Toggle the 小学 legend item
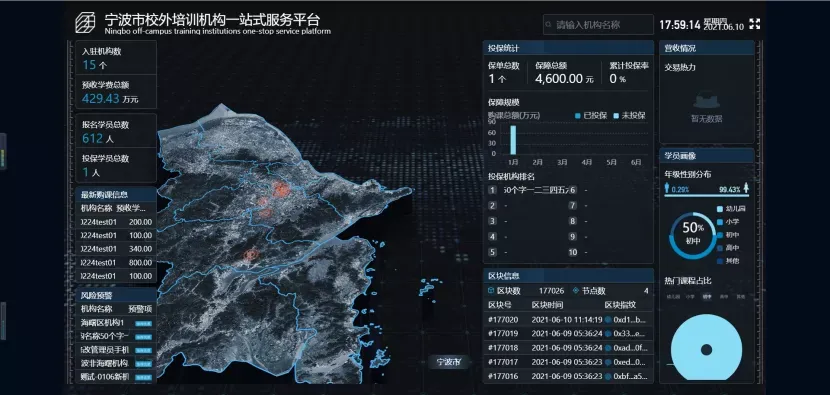Screen dimensions: 830x395 pyautogui.click(x=728, y=222)
